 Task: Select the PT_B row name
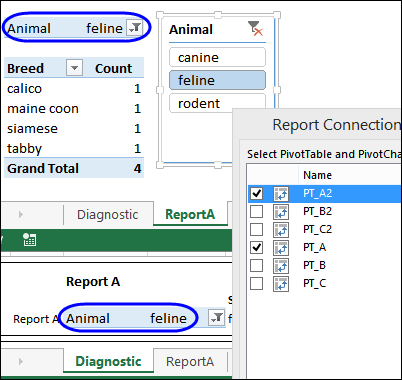pos(314,265)
